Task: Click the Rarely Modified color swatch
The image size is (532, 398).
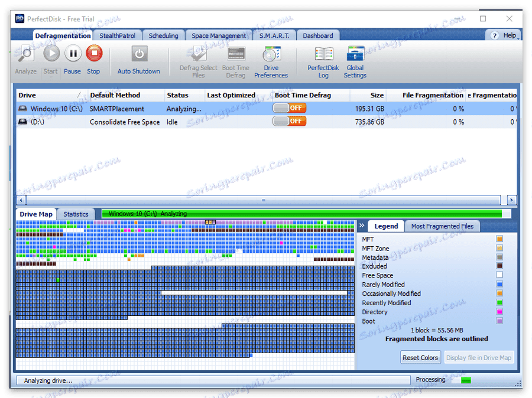Action: [499, 284]
